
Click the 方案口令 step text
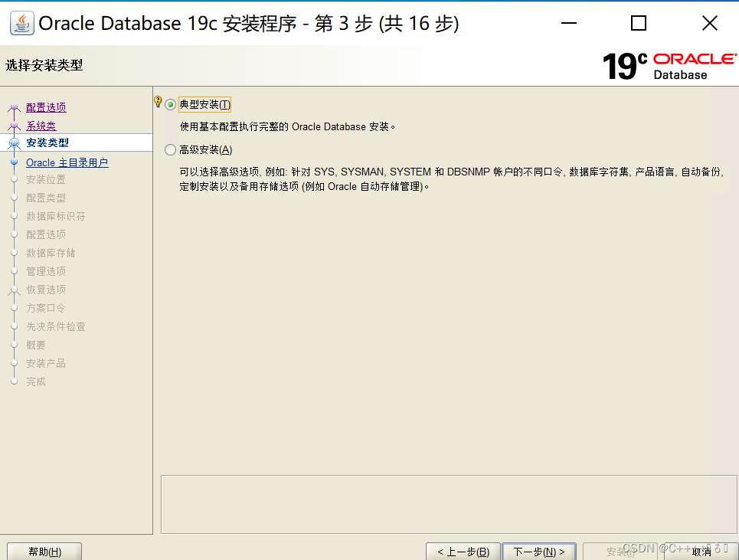click(46, 308)
